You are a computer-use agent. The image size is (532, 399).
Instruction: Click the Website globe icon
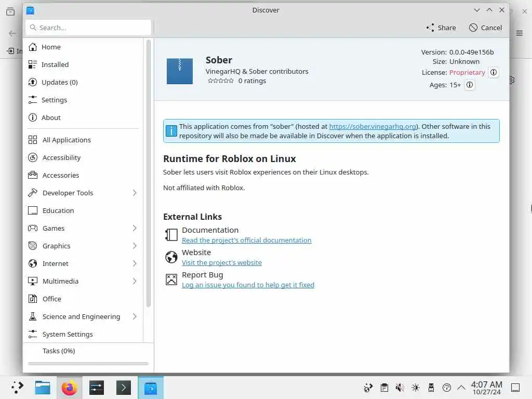point(171,257)
